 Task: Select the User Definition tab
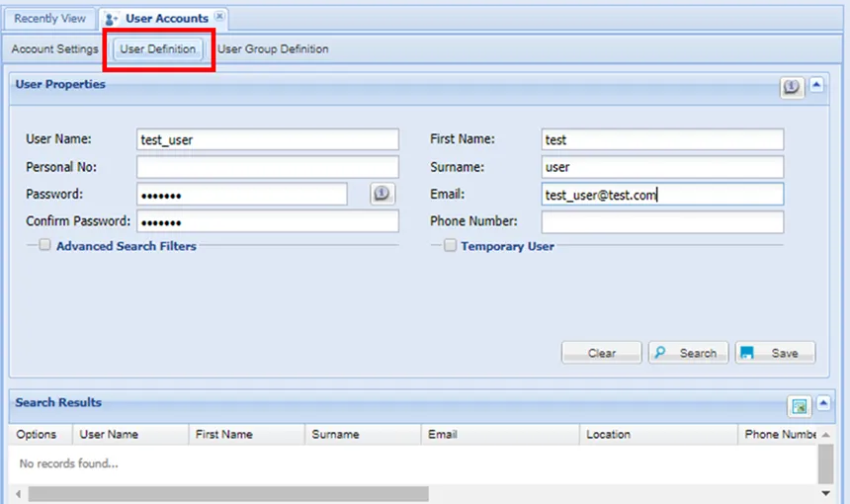pos(158,48)
